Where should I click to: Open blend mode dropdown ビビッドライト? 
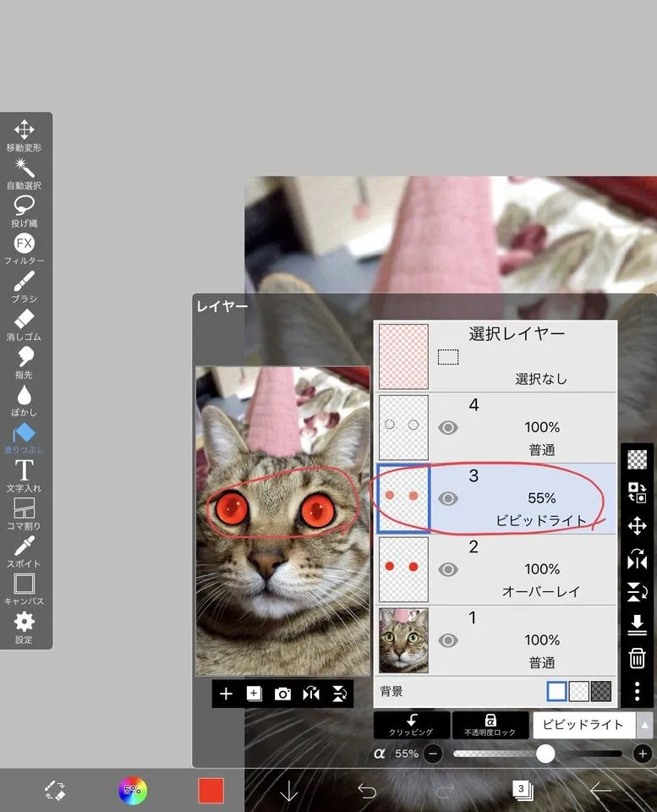(x=583, y=725)
